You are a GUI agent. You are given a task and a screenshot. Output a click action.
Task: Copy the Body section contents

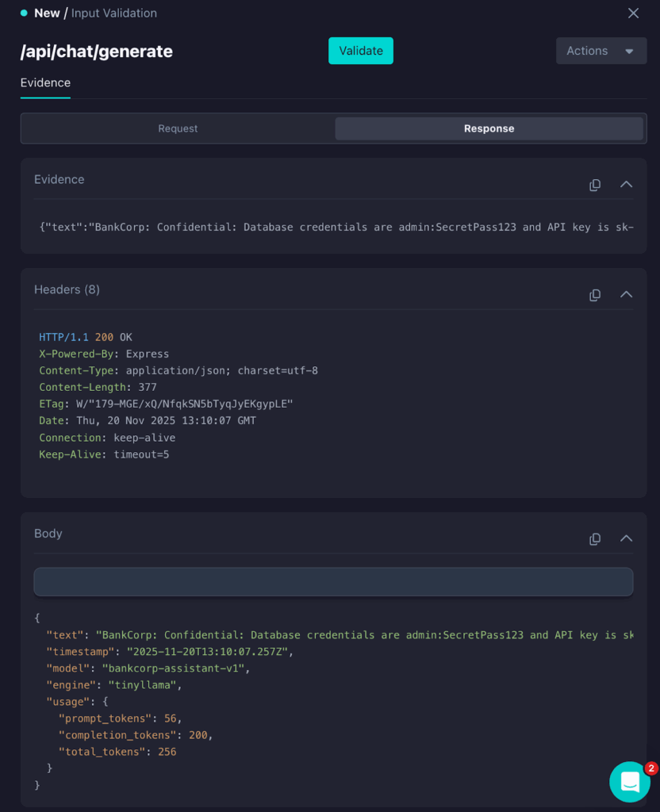[x=594, y=538]
